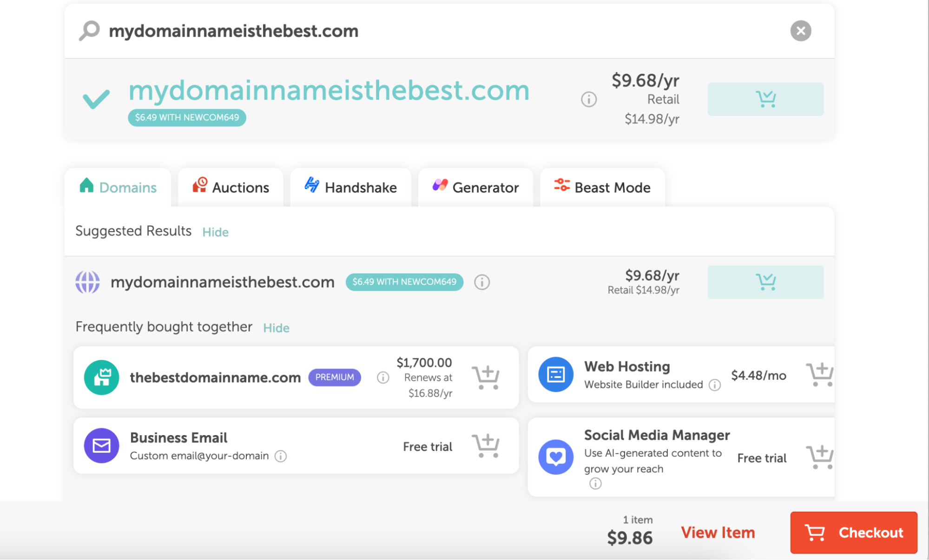Click the Frequently bought together heading
The width and height of the screenshot is (929, 560).
pyautogui.click(x=164, y=327)
